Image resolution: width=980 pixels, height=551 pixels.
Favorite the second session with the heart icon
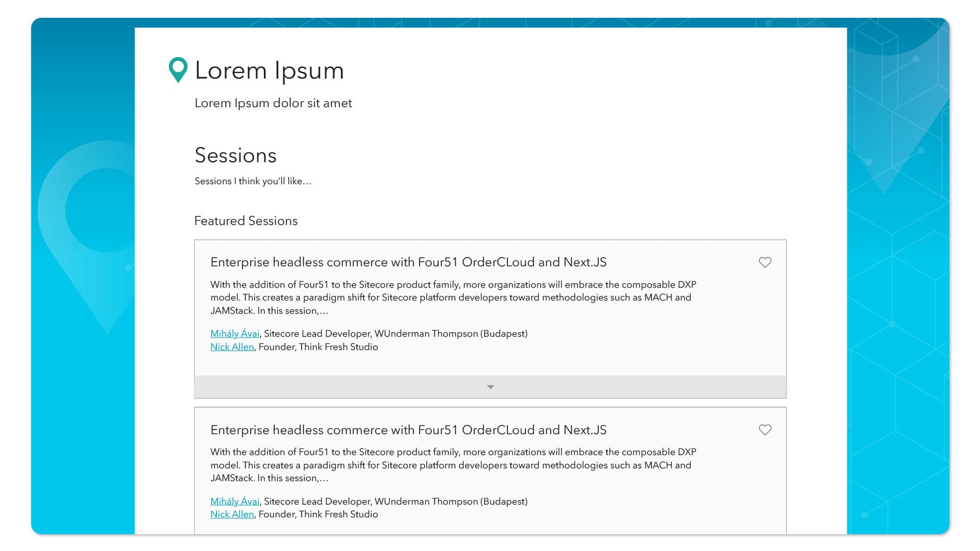coord(765,430)
